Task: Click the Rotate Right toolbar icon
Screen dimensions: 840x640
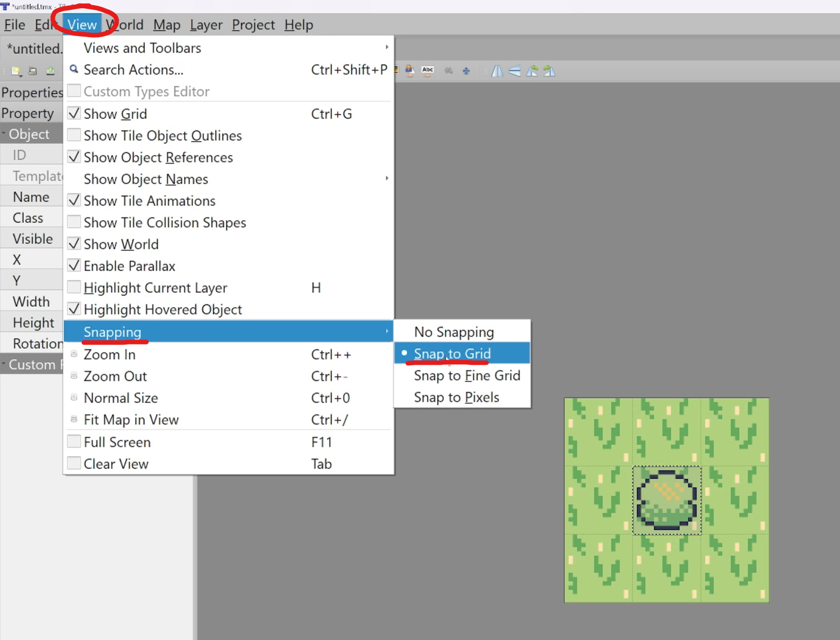Action: point(550,71)
